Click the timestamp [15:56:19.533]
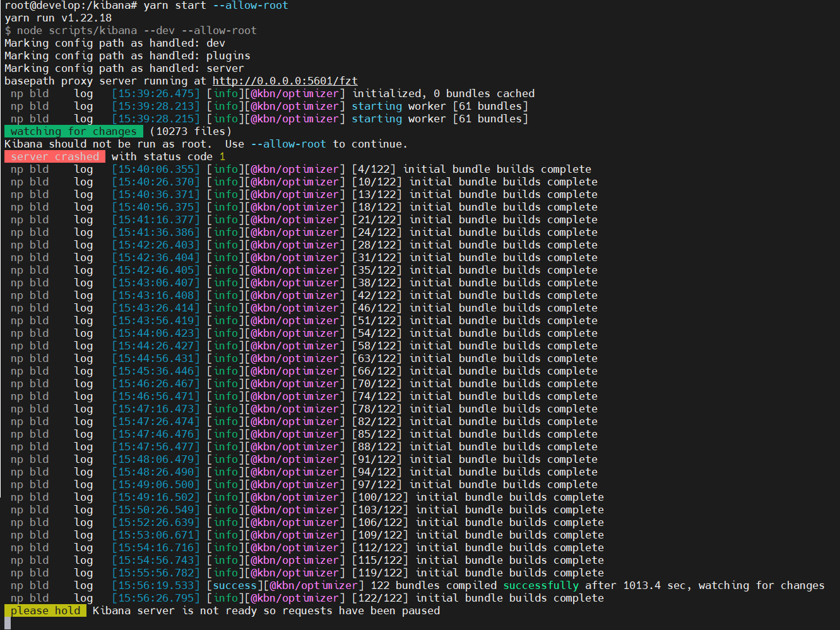This screenshot has width=840, height=630. [x=155, y=585]
